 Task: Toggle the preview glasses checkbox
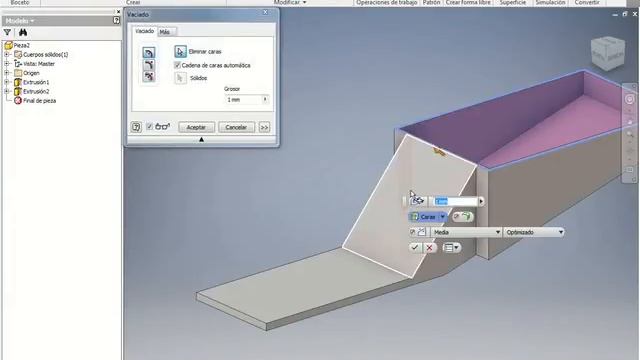pos(149,127)
